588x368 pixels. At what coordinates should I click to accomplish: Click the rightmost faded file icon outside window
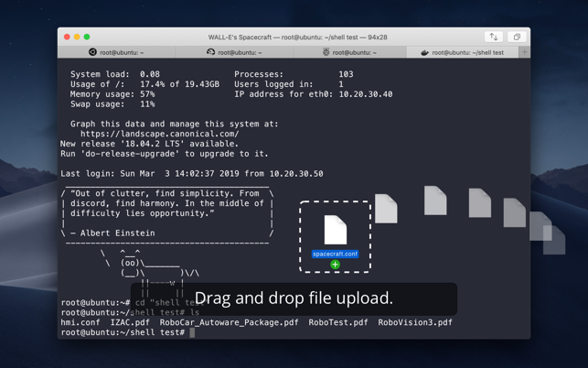[554, 240]
